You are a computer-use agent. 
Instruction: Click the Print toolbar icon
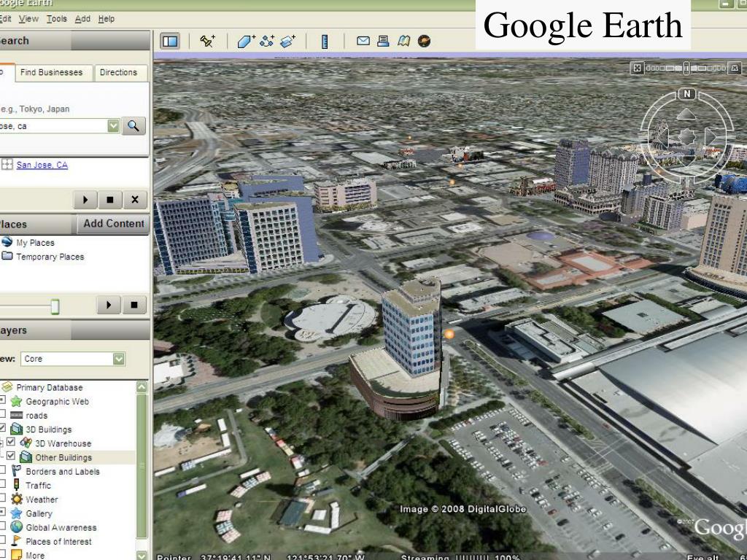(383, 41)
